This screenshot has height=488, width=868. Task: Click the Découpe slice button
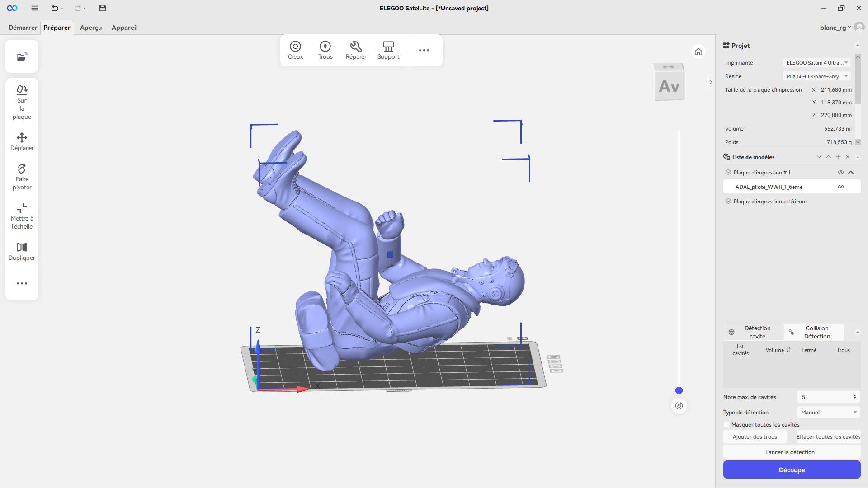pos(792,469)
